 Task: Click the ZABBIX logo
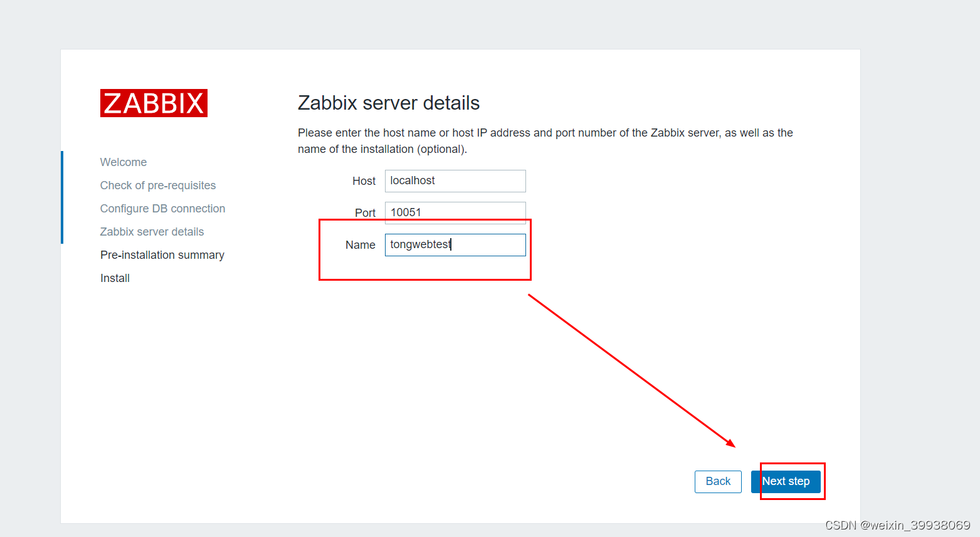[154, 103]
